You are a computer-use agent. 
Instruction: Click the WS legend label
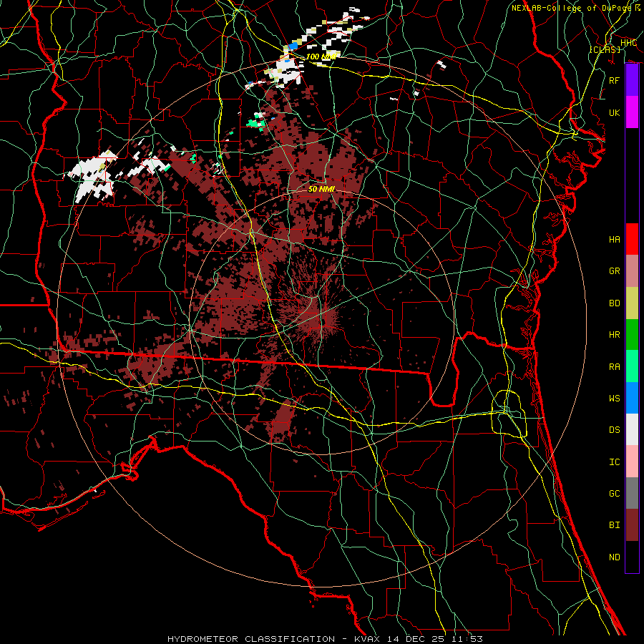pyautogui.click(x=615, y=398)
